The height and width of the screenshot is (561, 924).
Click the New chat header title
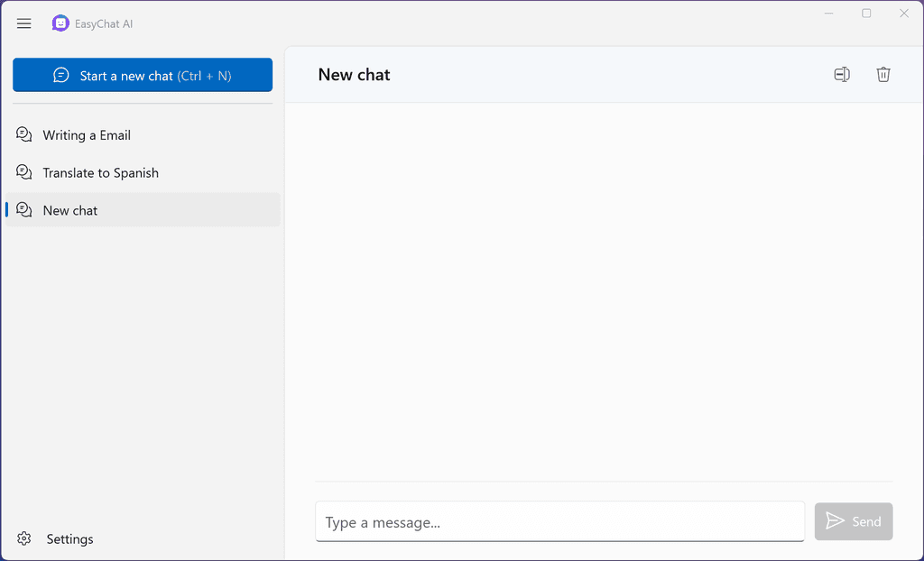pos(354,75)
